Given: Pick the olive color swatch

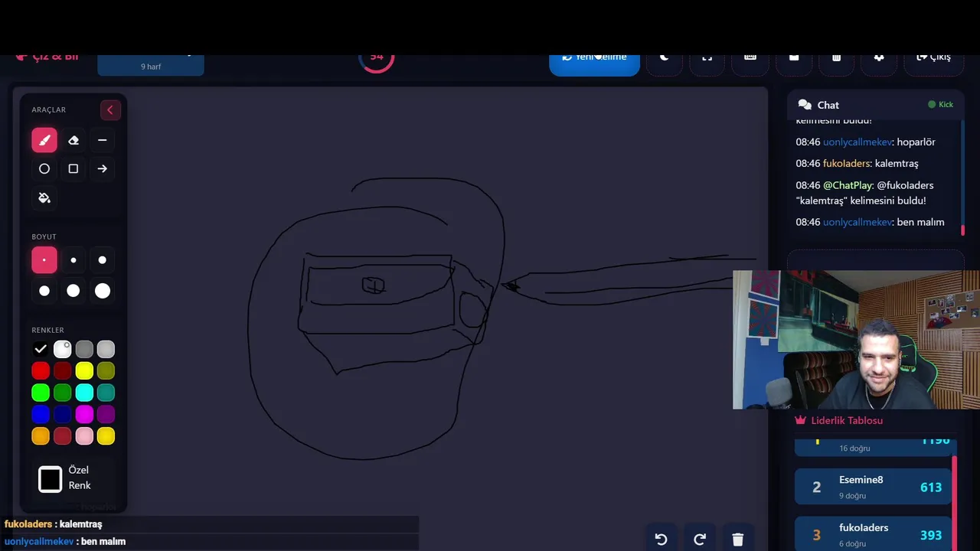Looking at the screenshot, I should [106, 371].
